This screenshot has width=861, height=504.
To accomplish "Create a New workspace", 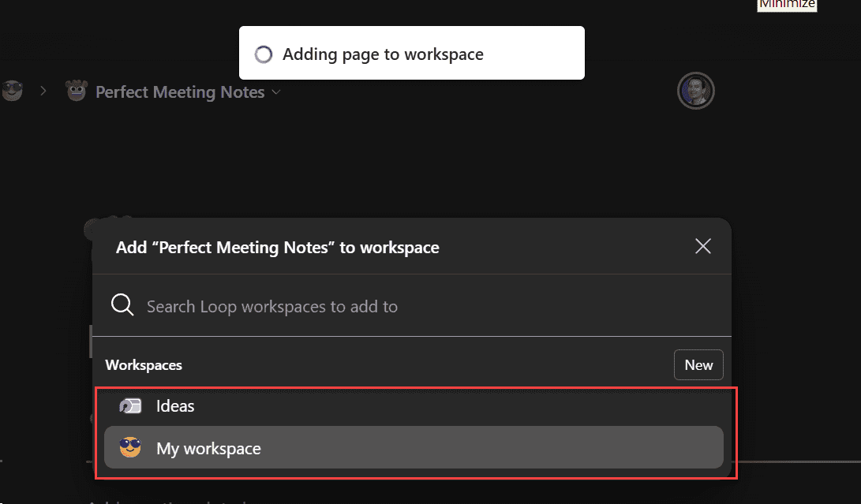I will point(698,365).
